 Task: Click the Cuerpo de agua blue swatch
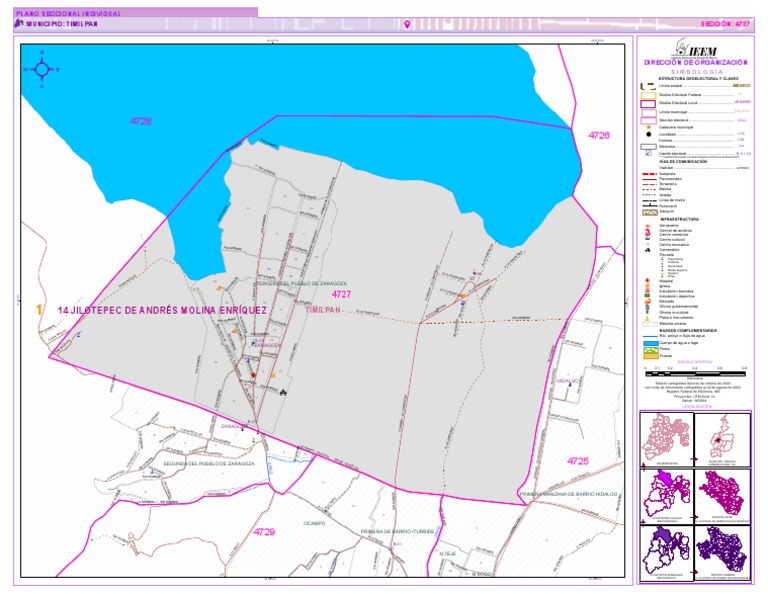tap(650, 343)
